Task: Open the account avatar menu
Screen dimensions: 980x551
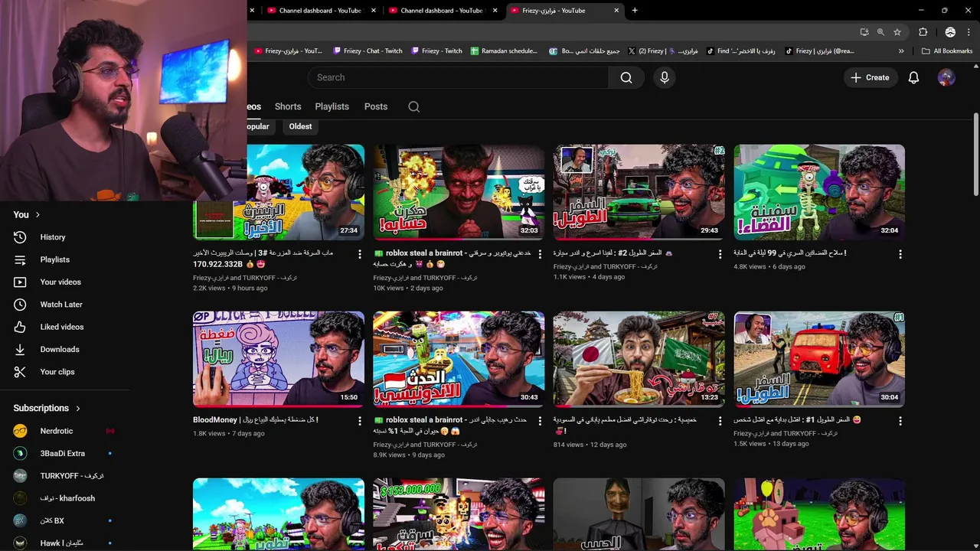Action: pos(946,77)
